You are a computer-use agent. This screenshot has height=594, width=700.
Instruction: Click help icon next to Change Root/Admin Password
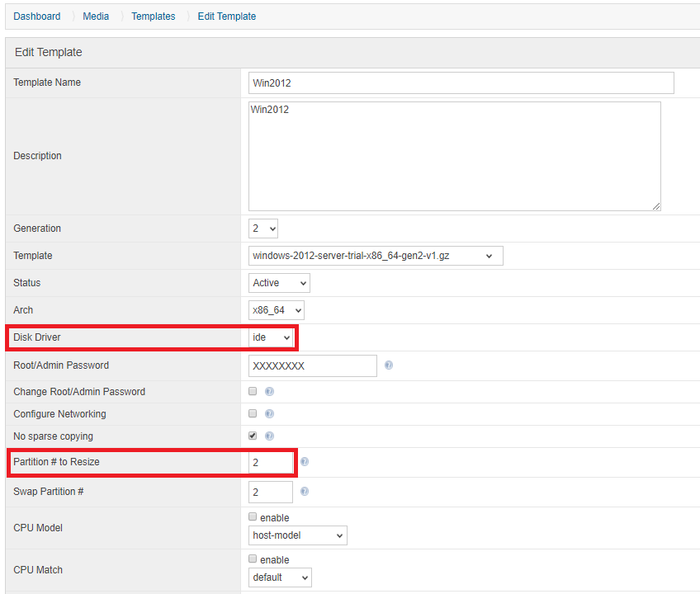[x=269, y=392]
